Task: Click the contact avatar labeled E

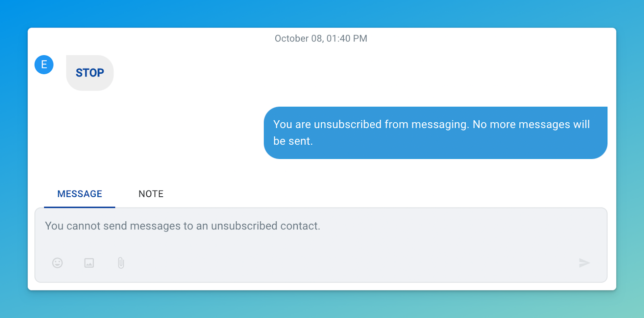Action: pos(44,64)
